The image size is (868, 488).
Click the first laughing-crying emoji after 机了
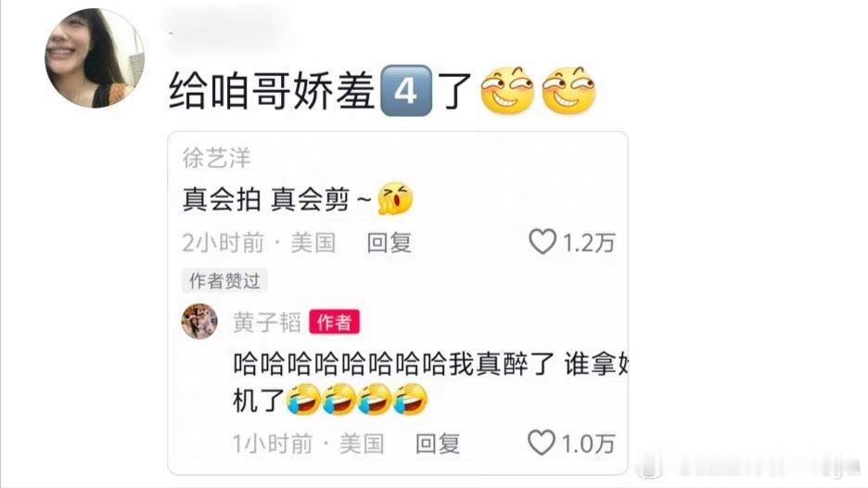pyautogui.click(x=303, y=399)
